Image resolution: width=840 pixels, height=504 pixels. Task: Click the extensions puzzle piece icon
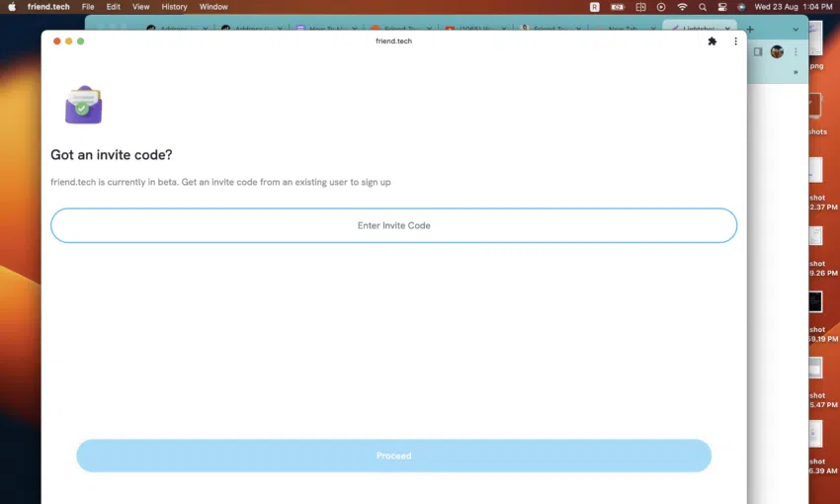(x=712, y=42)
